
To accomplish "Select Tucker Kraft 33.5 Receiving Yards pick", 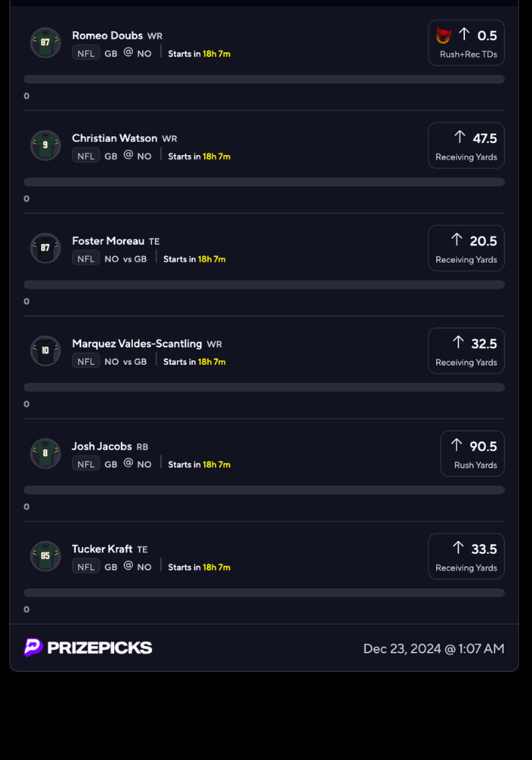I will click(466, 556).
